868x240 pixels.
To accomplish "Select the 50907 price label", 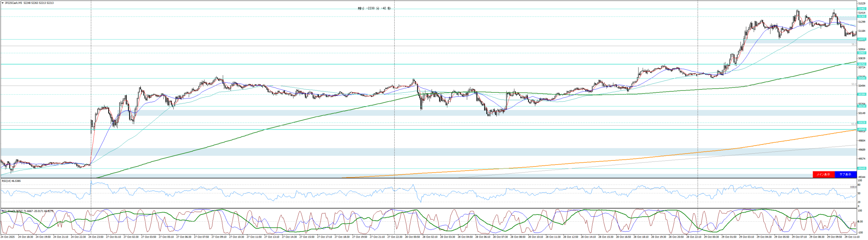I will 862,53.
